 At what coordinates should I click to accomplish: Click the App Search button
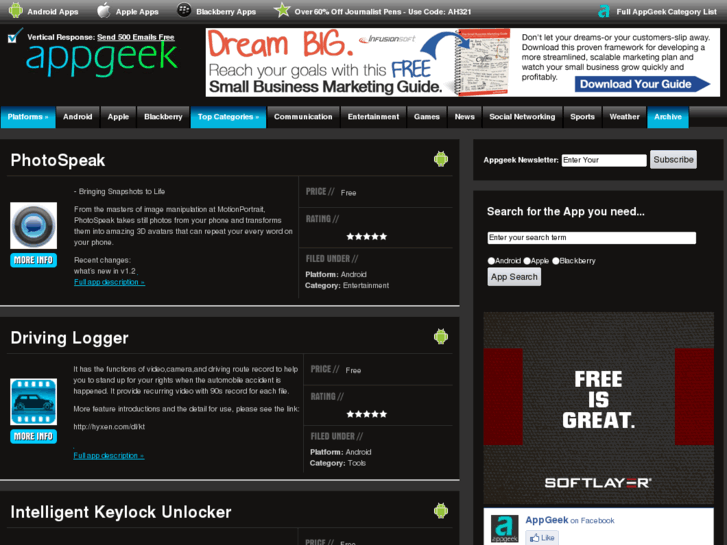[514, 277]
